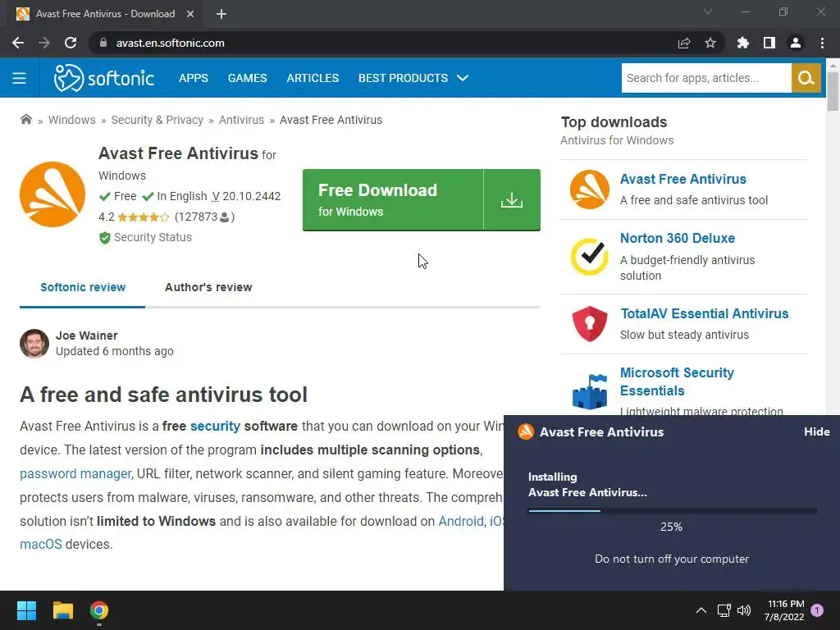This screenshot has height=630, width=840.
Task: Open the Norton 360 Deluxe link
Action: pyautogui.click(x=677, y=238)
